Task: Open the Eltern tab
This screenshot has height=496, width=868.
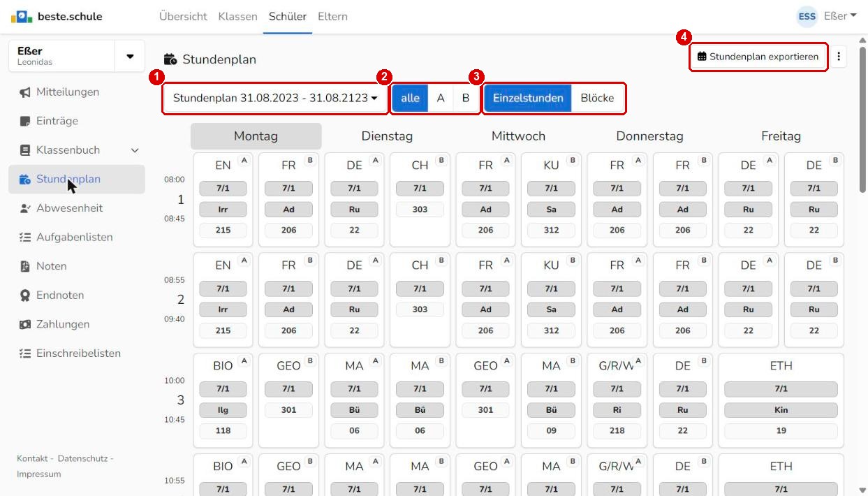Action: click(x=332, y=16)
